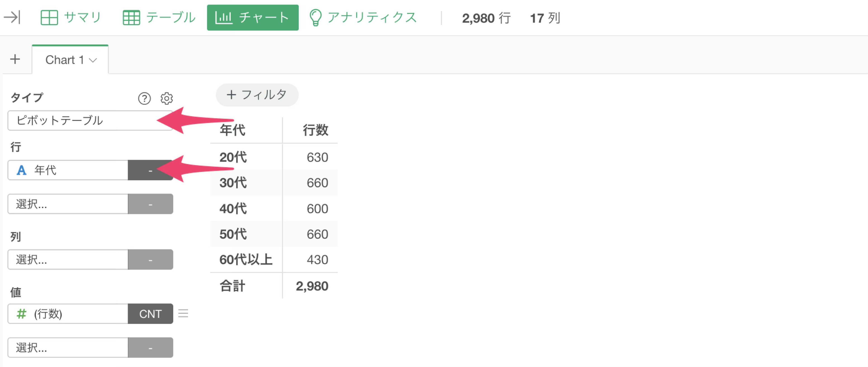Open chart settings gear icon

coord(166,98)
